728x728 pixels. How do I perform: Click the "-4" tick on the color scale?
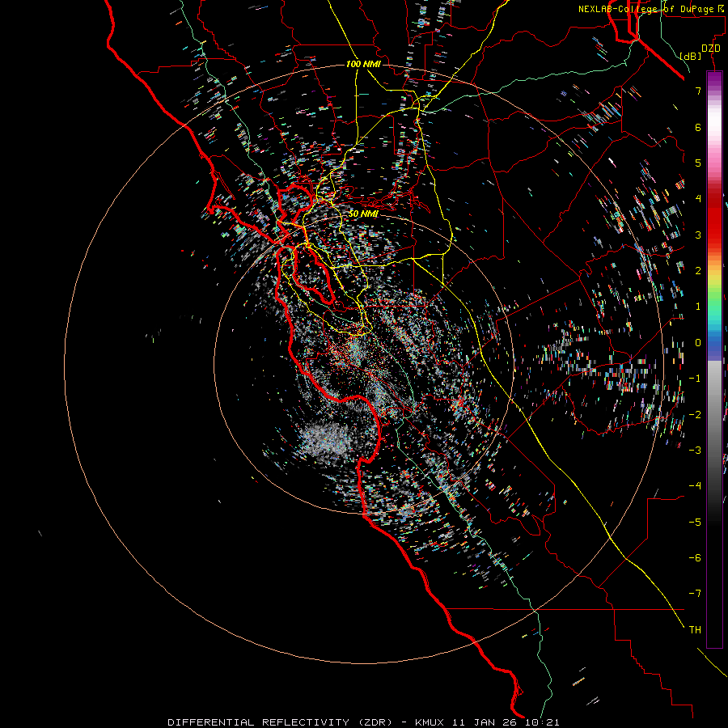695,486
